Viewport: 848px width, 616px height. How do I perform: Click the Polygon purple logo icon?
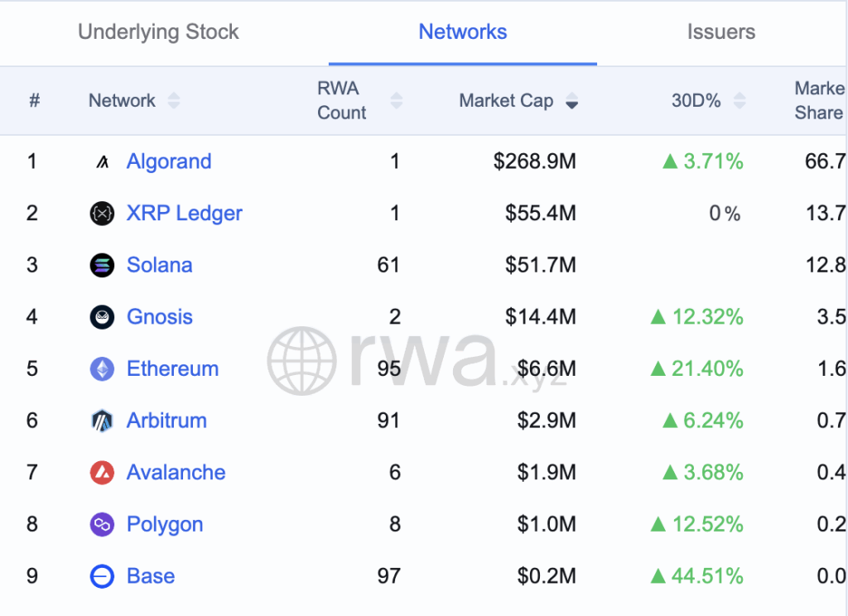click(x=102, y=524)
